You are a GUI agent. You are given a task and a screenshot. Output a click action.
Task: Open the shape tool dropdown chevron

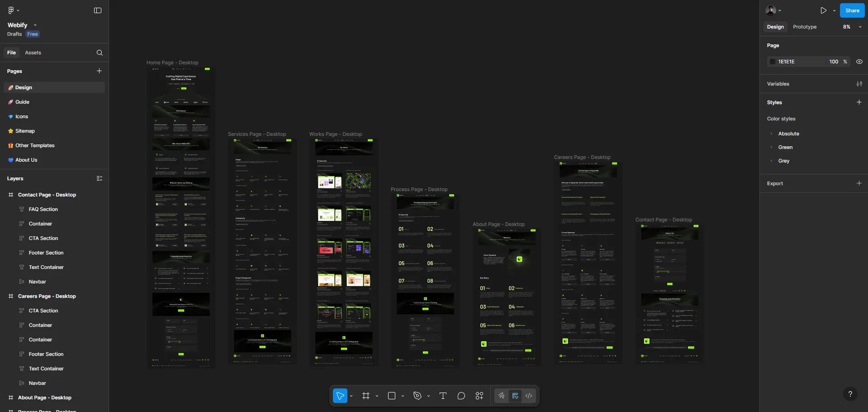click(403, 395)
